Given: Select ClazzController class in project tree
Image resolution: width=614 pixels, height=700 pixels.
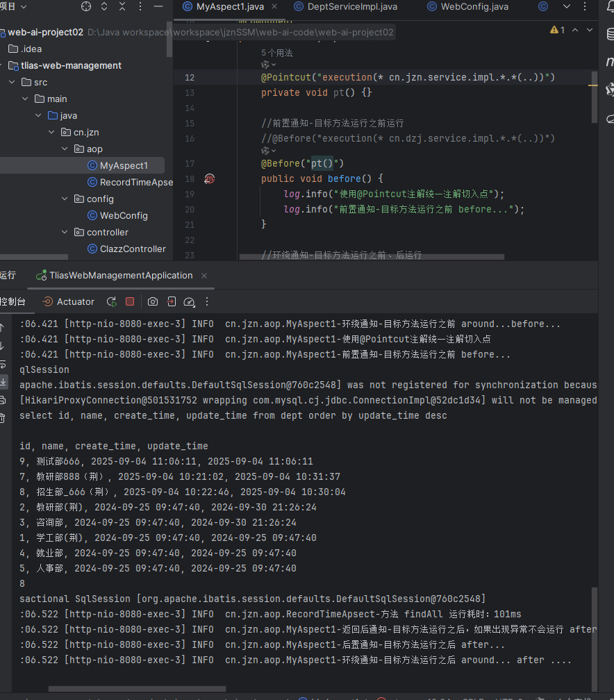Looking at the screenshot, I should 127,249.
